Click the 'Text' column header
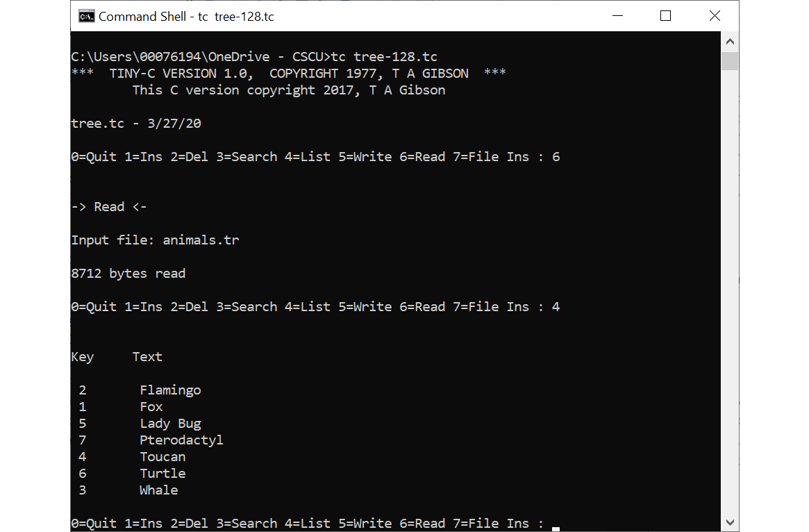The width and height of the screenshot is (809, 532). [x=147, y=356]
